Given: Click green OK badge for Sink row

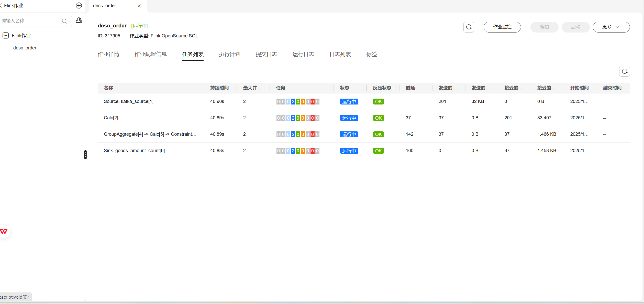Looking at the screenshot, I should [x=378, y=151].
